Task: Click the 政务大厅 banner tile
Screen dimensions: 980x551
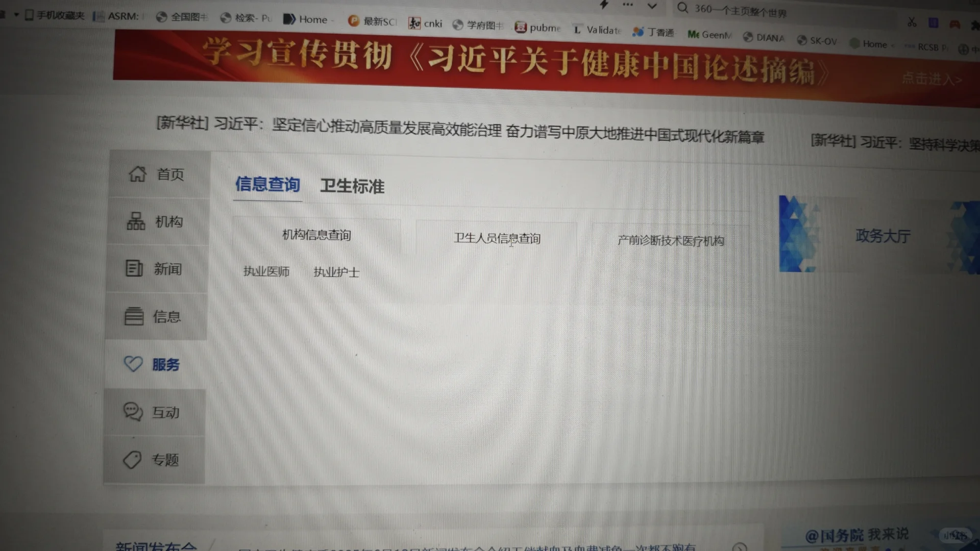Action: [883, 236]
